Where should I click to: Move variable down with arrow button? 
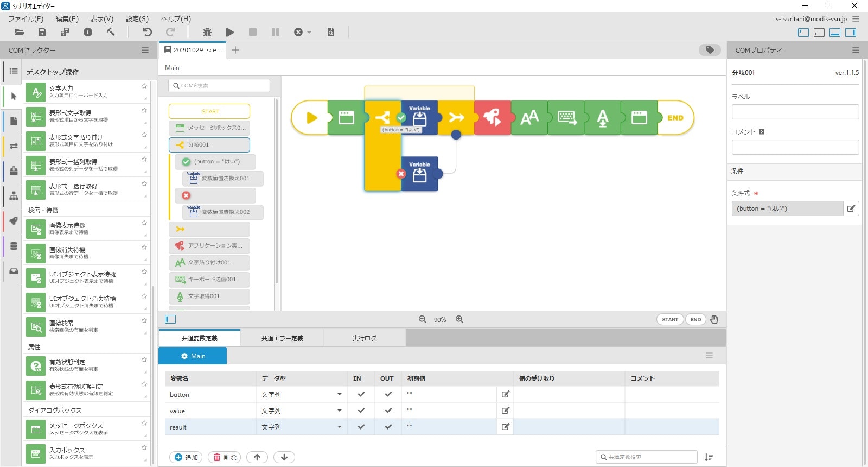[x=284, y=457]
